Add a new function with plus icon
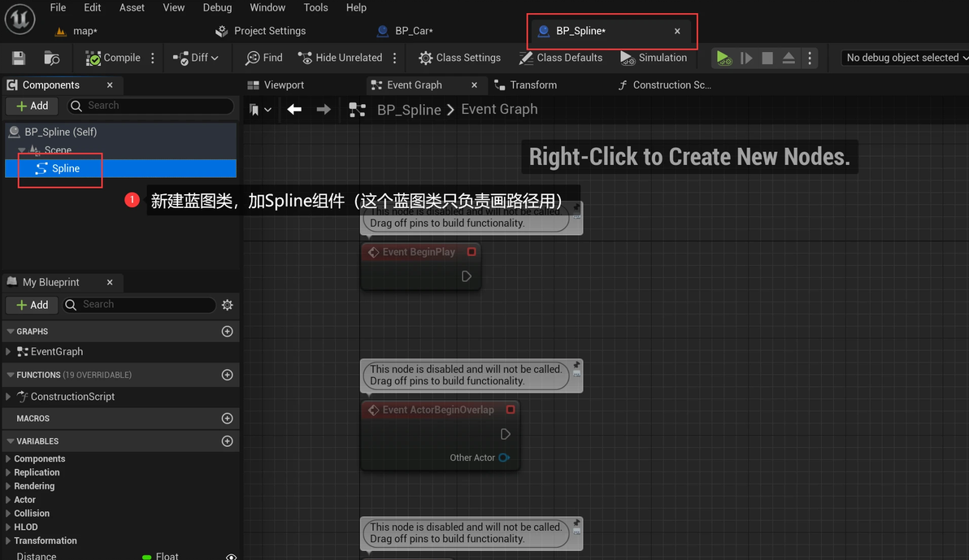969x560 pixels. [x=228, y=375]
